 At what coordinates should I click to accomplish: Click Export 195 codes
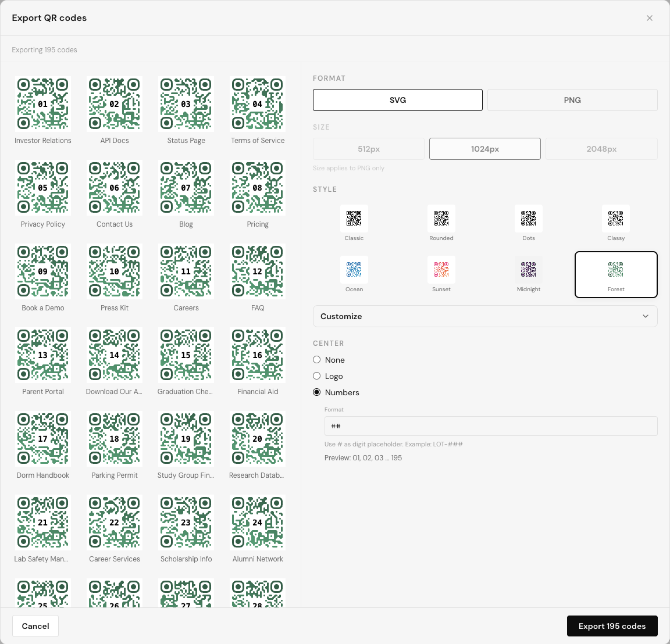pos(612,626)
